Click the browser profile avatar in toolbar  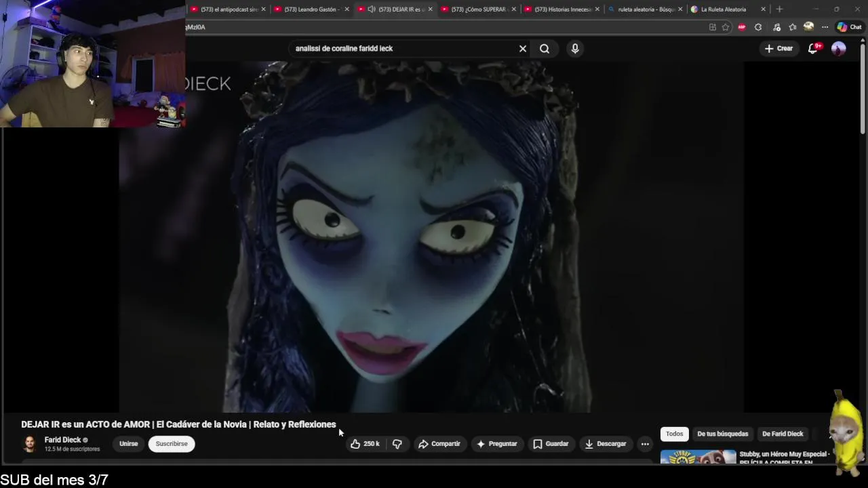(808, 27)
